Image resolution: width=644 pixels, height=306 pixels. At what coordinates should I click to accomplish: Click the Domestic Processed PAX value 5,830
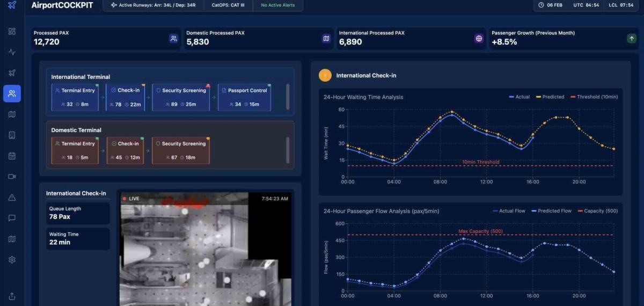[198, 42]
